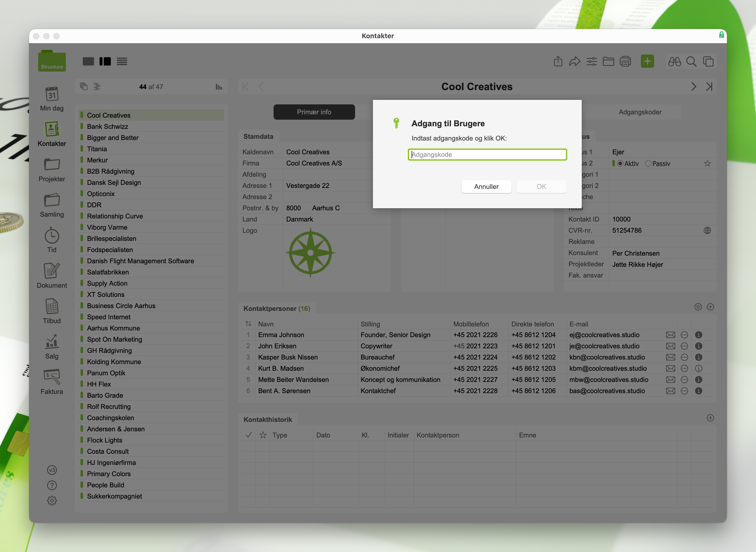Jump to last record arrow

(x=709, y=87)
